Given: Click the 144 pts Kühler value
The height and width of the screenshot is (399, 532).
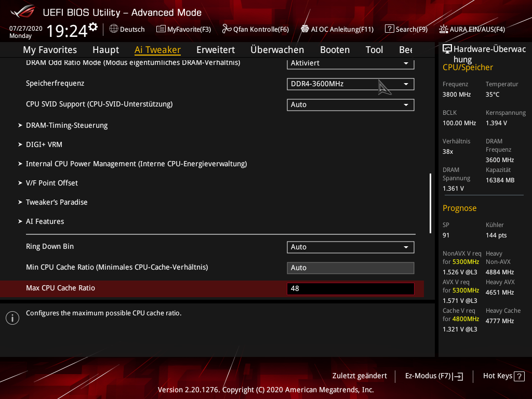Looking at the screenshot, I should [x=496, y=235].
